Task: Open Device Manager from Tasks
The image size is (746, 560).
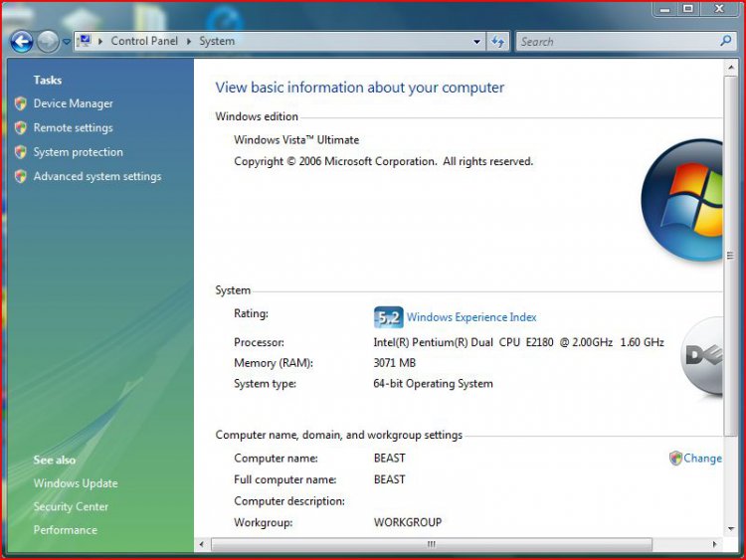Action: pyautogui.click(x=74, y=103)
